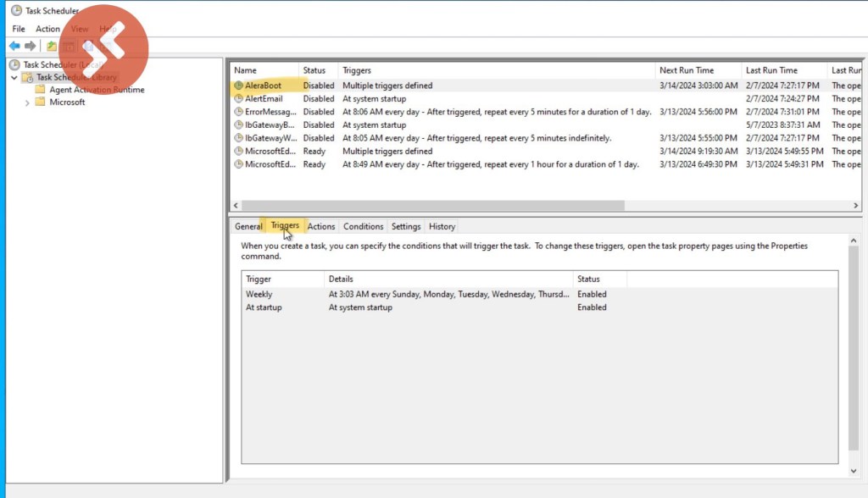
Task: Click the task list horizontal scrollbar thumb
Action: (x=432, y=205)
